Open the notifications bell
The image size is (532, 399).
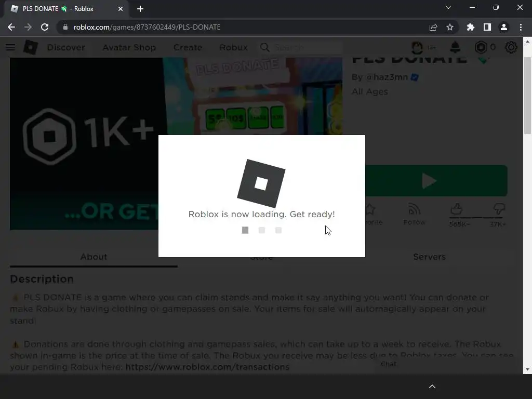click(x=455, y=47)
